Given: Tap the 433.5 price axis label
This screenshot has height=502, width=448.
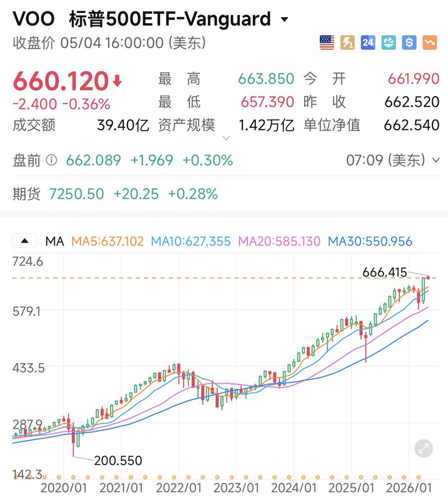Looking at the screenshot, I should [x=28, y=368].
